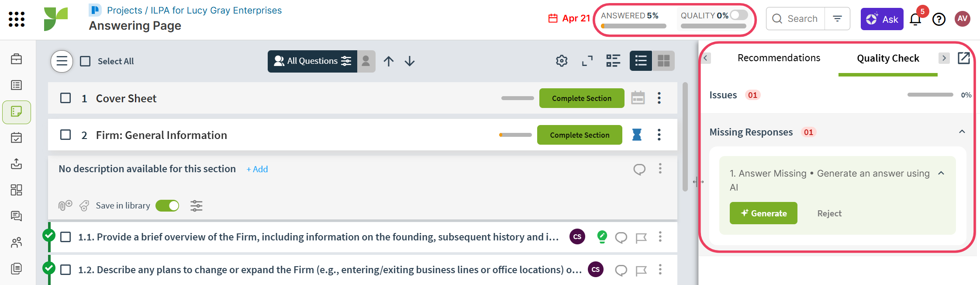Filter by assigned user icon
Viewport: 980px width, 285px height.
[366, 61]
